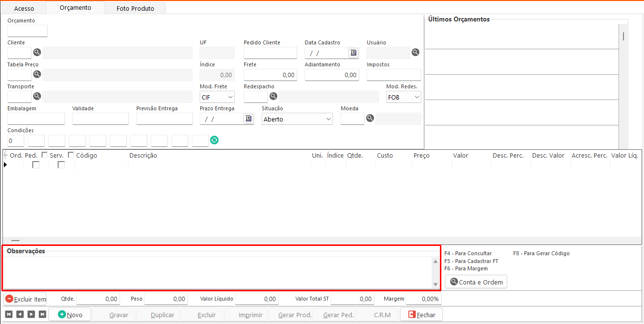Toggle the Ped. header checkbox
Screen dimensions: 644x324
[45, 155]
